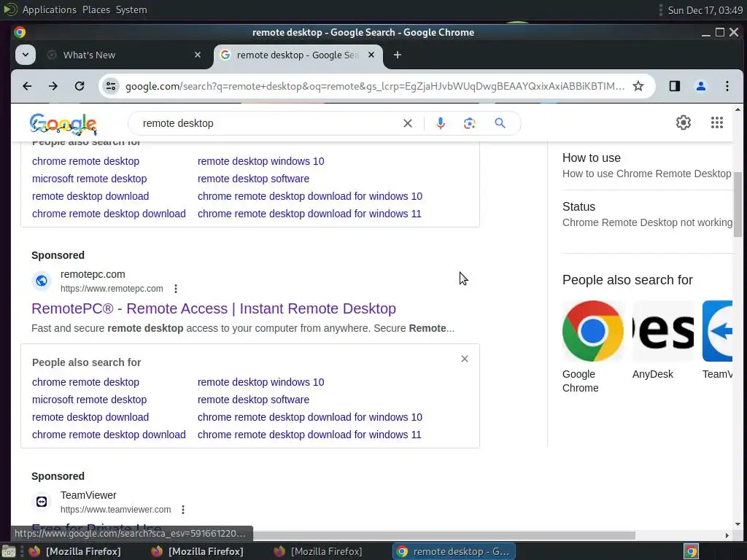Click the show desktop icon in bottom panel
Screen dimensions: 747x560
click(9, 551)
